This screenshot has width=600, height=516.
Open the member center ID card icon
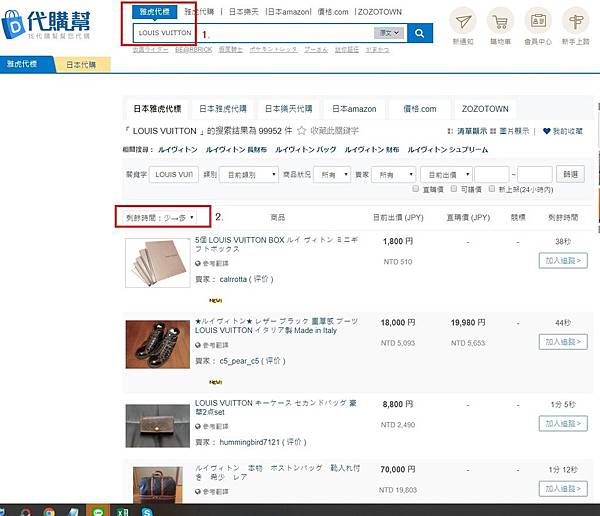(x=538, y=21)
